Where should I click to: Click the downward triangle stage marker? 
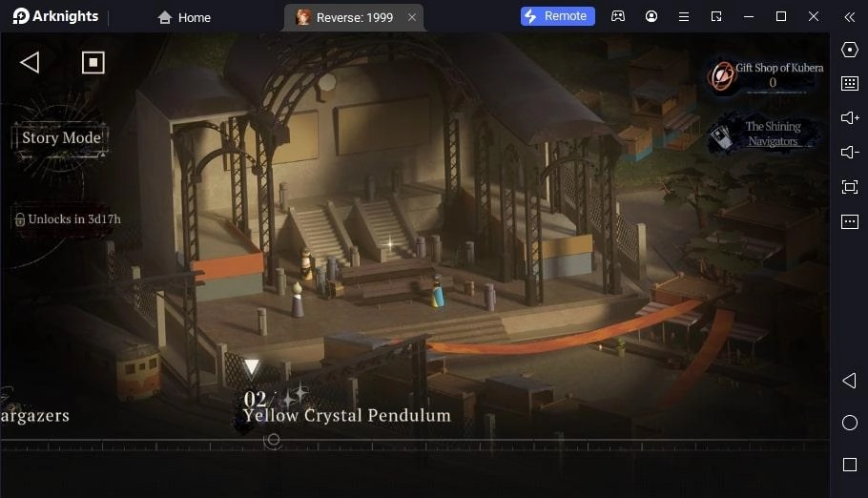click(x=251, y=367)
